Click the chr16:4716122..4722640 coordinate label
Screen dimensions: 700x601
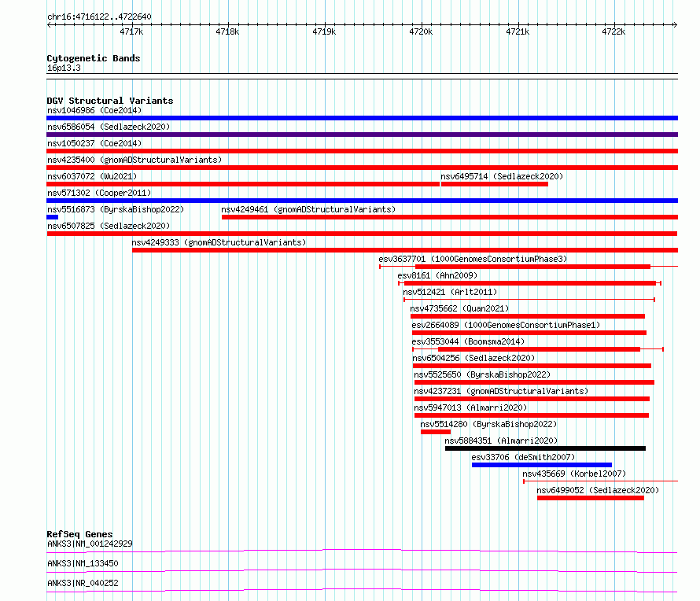pyautogui.click(x=99, y=17)
